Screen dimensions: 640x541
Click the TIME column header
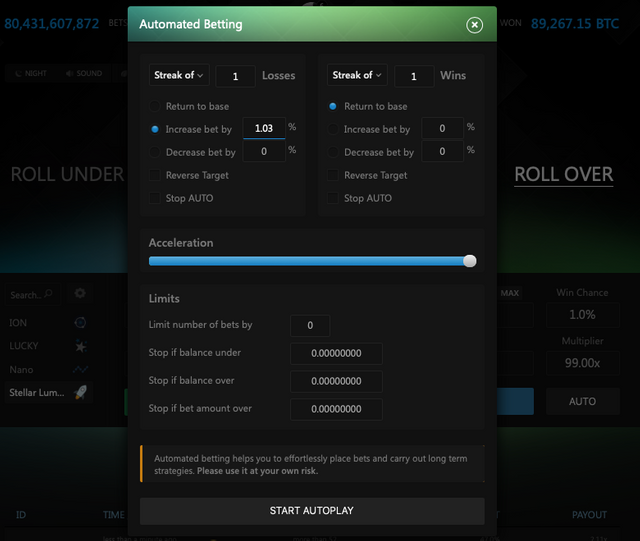point(113,515)
